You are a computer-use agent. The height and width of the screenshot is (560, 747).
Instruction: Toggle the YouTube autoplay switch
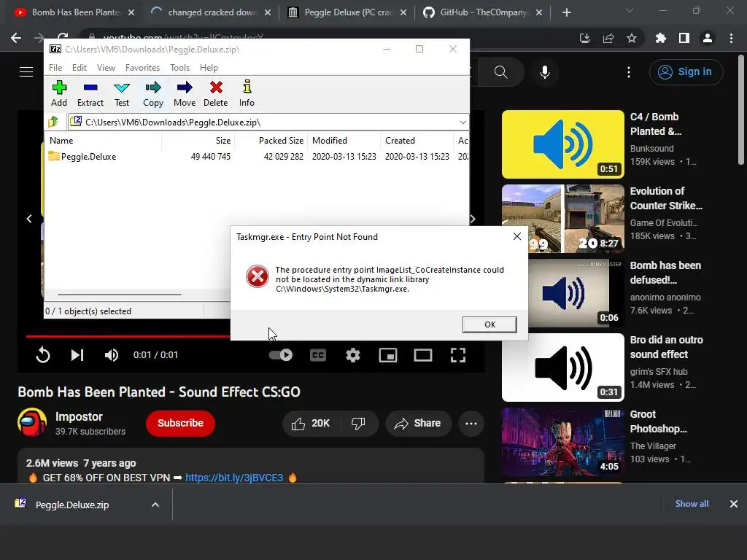point(281,355)
